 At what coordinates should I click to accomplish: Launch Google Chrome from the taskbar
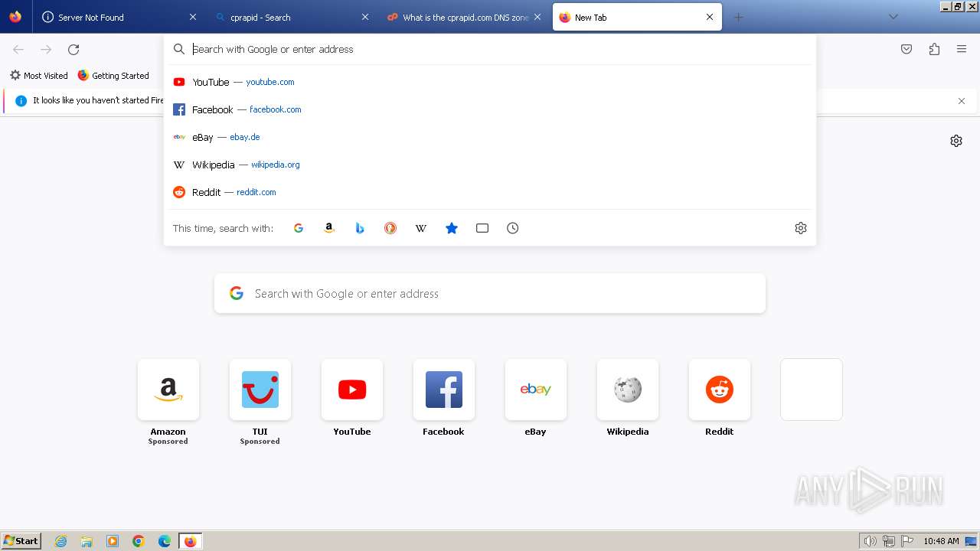pos(139,541)
